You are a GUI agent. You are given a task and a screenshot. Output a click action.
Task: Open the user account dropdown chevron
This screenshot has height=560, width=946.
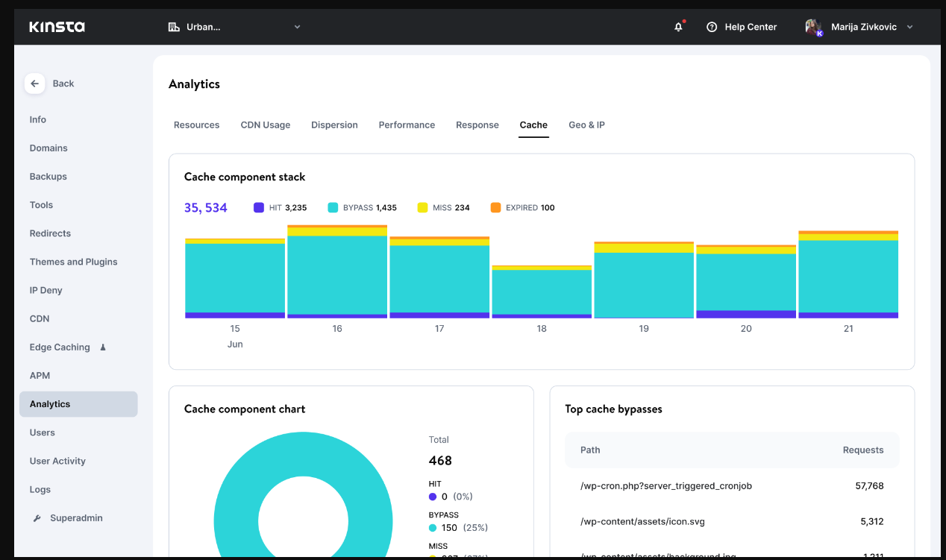(909, 27)
